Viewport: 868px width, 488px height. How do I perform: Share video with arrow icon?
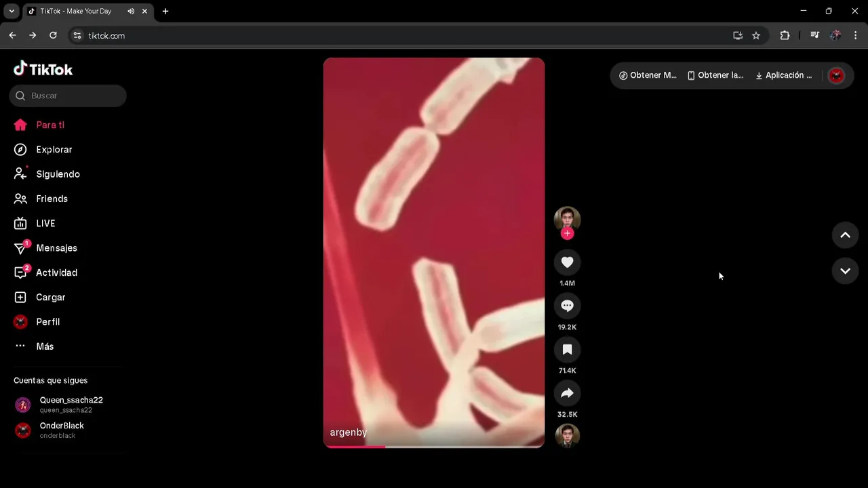pyautogui.click(x=568, y=393)
